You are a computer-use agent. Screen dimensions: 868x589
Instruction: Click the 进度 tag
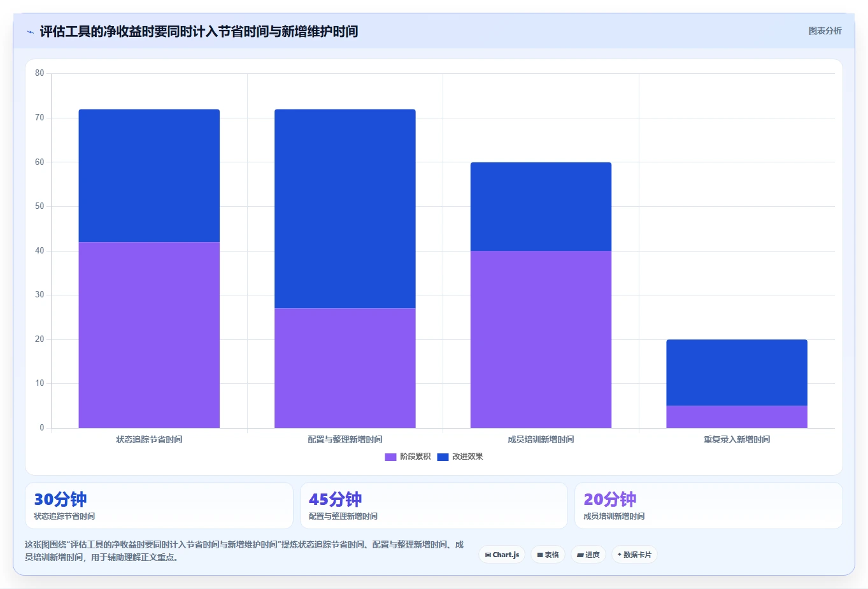tap(588, 555)
